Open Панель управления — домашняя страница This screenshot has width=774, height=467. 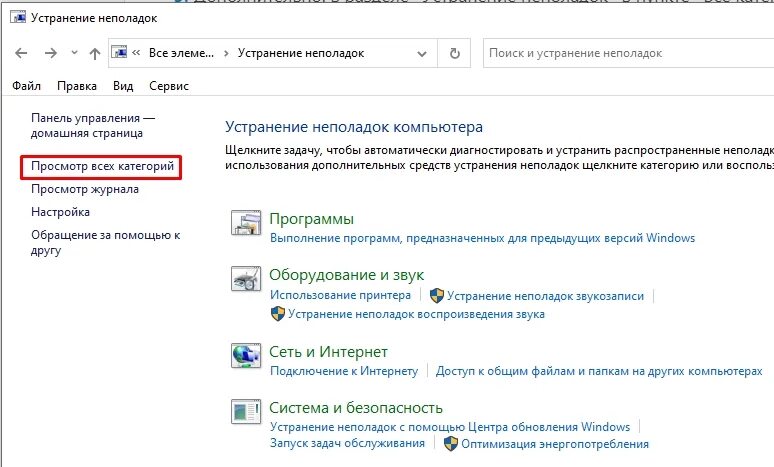point(93,125)
